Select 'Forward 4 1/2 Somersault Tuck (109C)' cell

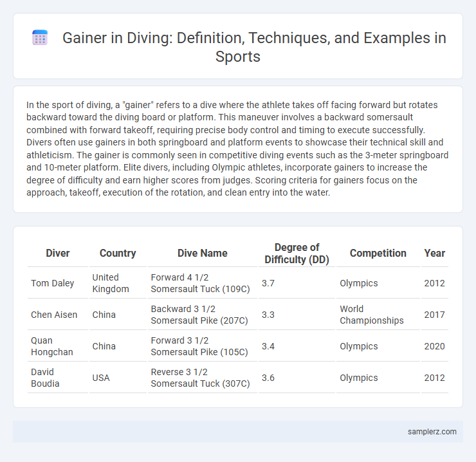click(203, 283)
